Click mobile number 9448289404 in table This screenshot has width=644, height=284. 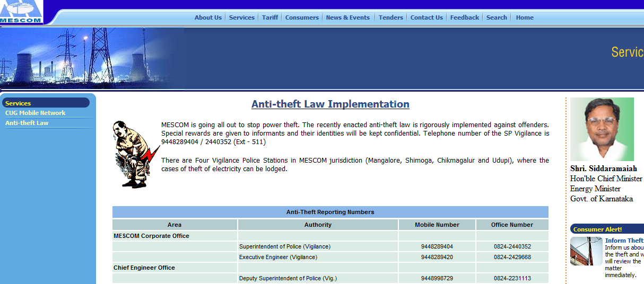click(x=437, y=246)
